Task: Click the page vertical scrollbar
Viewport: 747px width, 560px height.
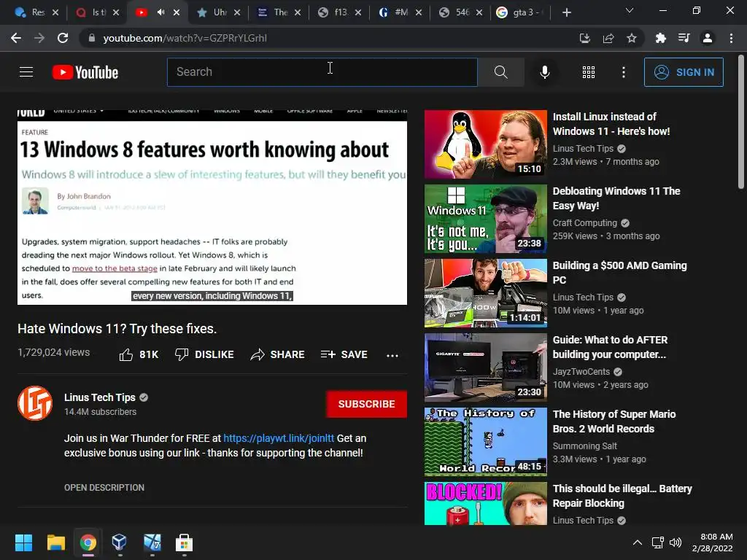Action: tap(741, 122)
